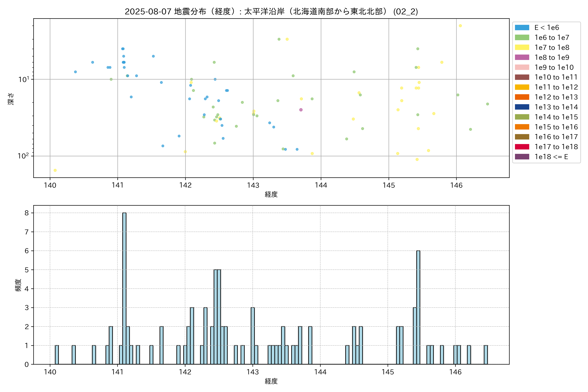Image resolution: width=588 pixels, height=392 pixels.
Task: Click the navy 1e13 to 1e14 swatch
Action: coord(522,107)
